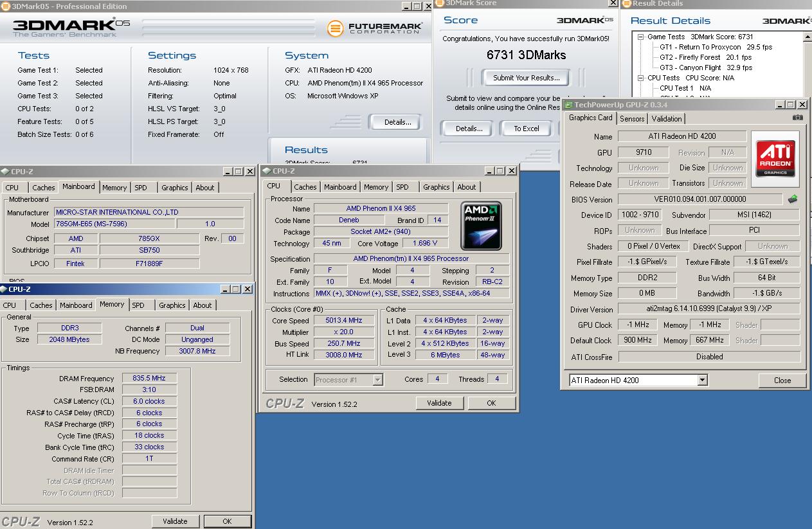This screenshot has height=529, width=812.
Task: Click the ATI Radeon Graphics logo
Action: pyautogui.click(x=775, y=159)
